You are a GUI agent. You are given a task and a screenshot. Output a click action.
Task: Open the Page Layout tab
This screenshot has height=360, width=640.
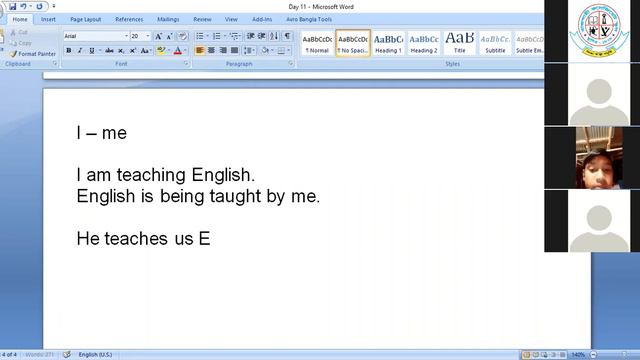coord(86,19)
